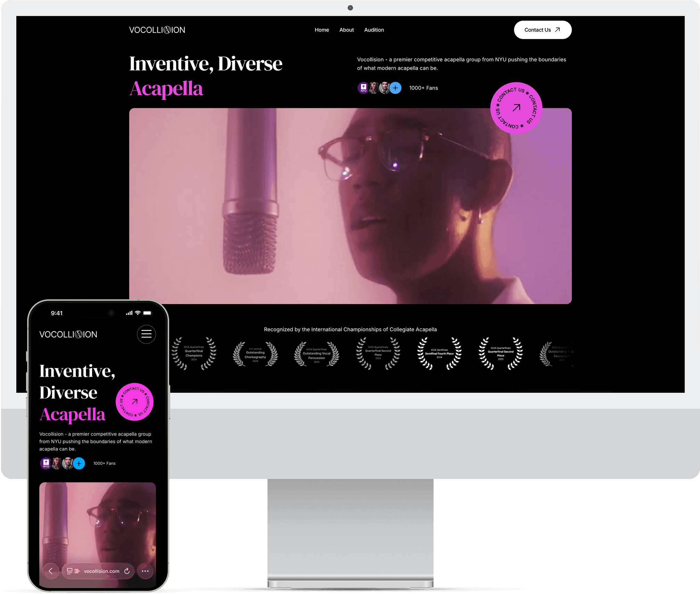Click the NYU avatar icon on desktop
This screenshot has width=700, height=594.
click(363, 88)
